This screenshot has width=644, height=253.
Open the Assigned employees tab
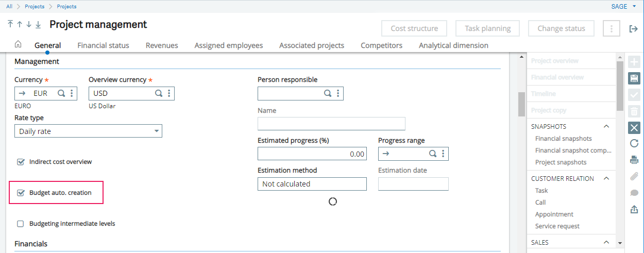click(x=229, y=45)
